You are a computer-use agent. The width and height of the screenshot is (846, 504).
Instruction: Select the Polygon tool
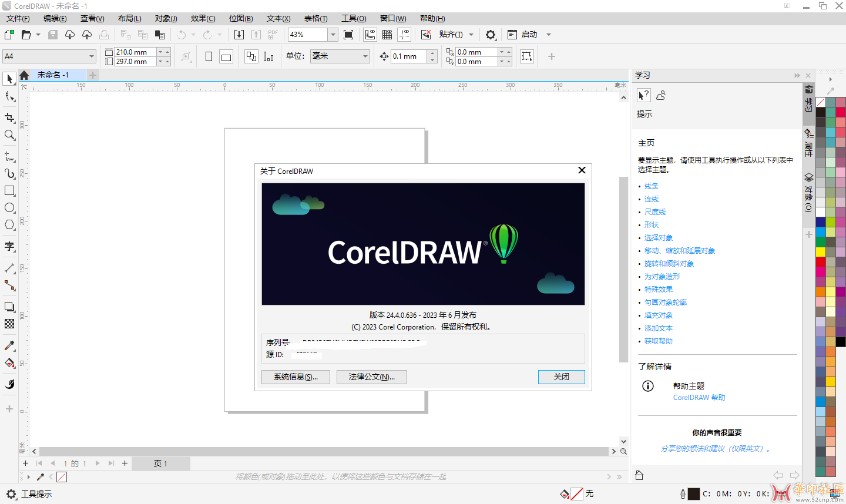click(x=9, y=225)
